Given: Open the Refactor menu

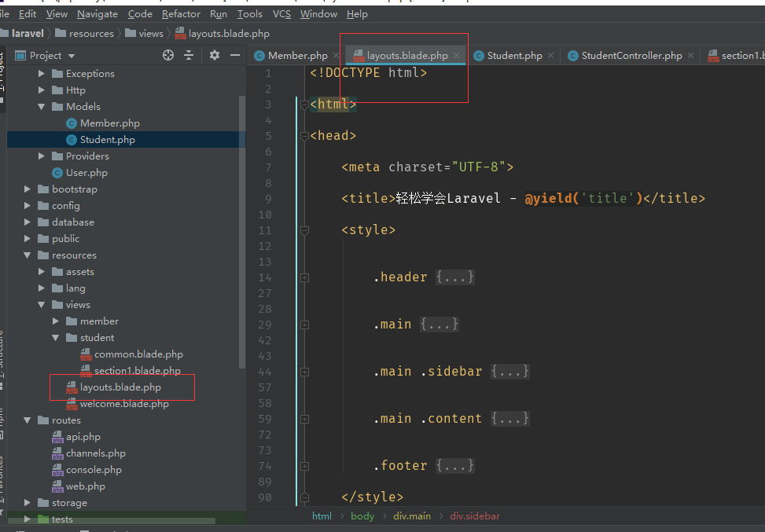Looking at the screenshot, I should [x=181, y=14].
